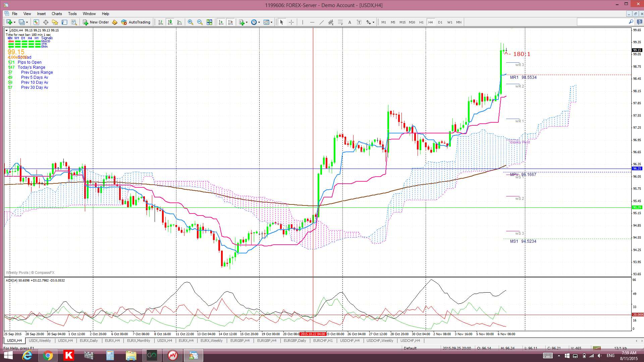Viewport: 644px width, 362px height.
Task: Open Google Chrome from the taskbar
Action: 48,355
